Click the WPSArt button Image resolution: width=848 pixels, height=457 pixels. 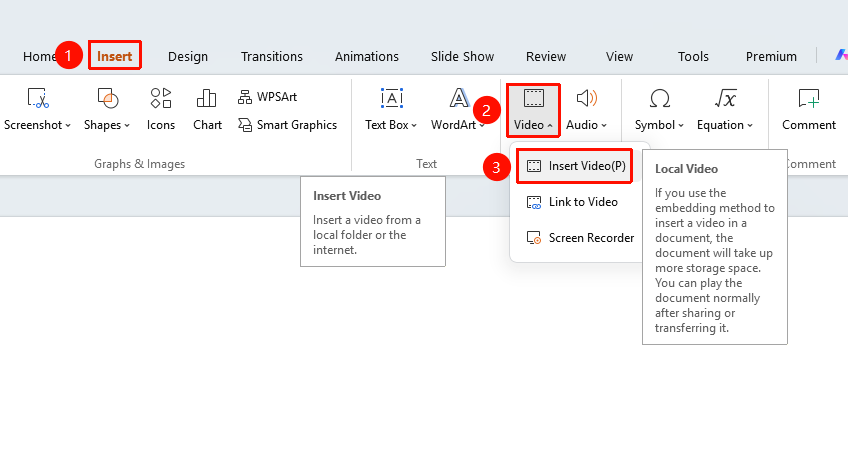pyautogui.click(x=268, y=97)
